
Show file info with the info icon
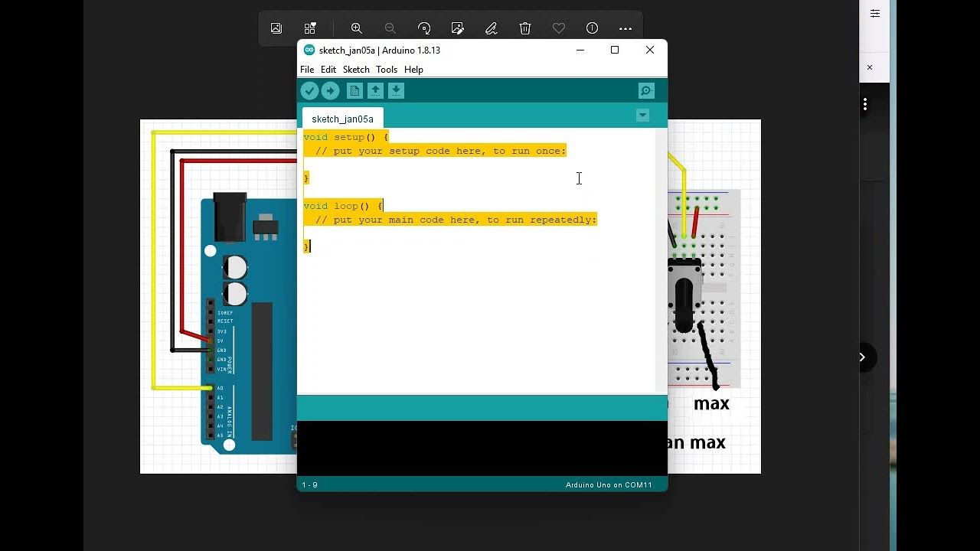coord(592,28)
